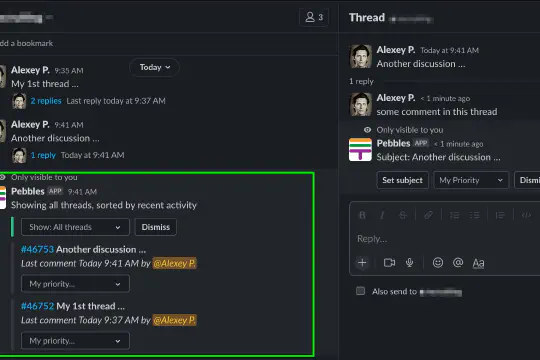Open the plus attachments menu in composer
Screen dimensions: 540x360
362,263
